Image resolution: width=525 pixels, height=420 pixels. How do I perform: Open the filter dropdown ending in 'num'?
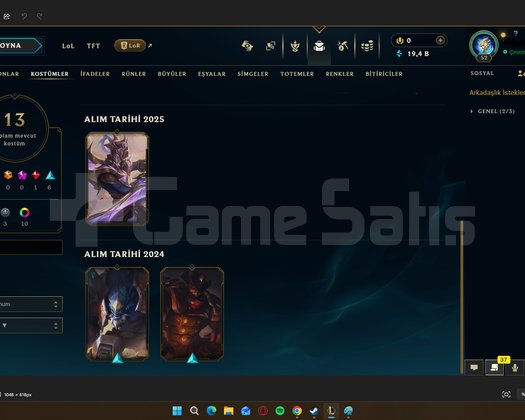(31, 304)
